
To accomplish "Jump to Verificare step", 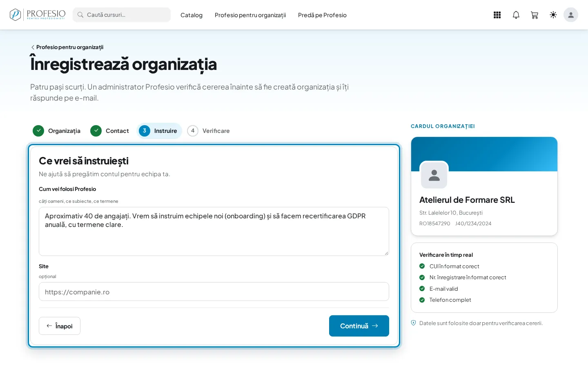I will [x=208, y=131].
